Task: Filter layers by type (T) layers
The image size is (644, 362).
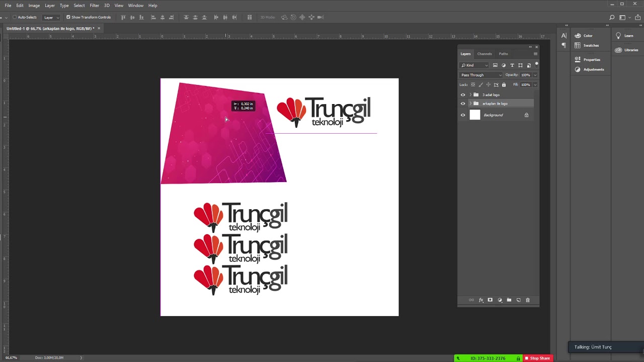Action: [512, 65]
